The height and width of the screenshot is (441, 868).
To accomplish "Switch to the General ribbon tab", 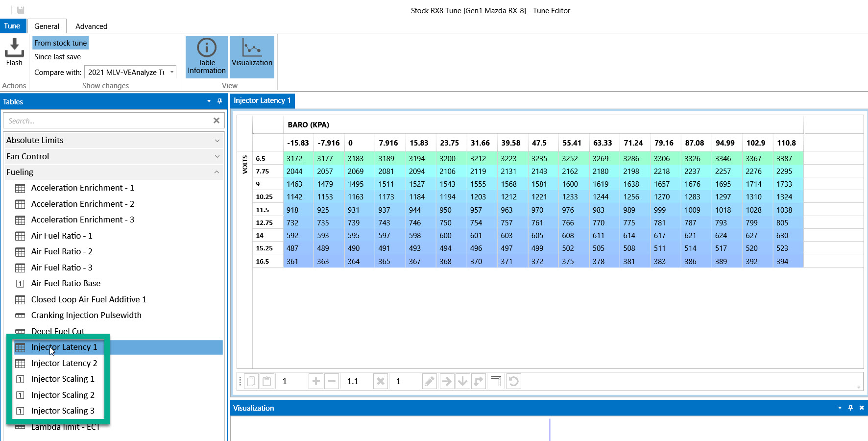I will [47, 26].
